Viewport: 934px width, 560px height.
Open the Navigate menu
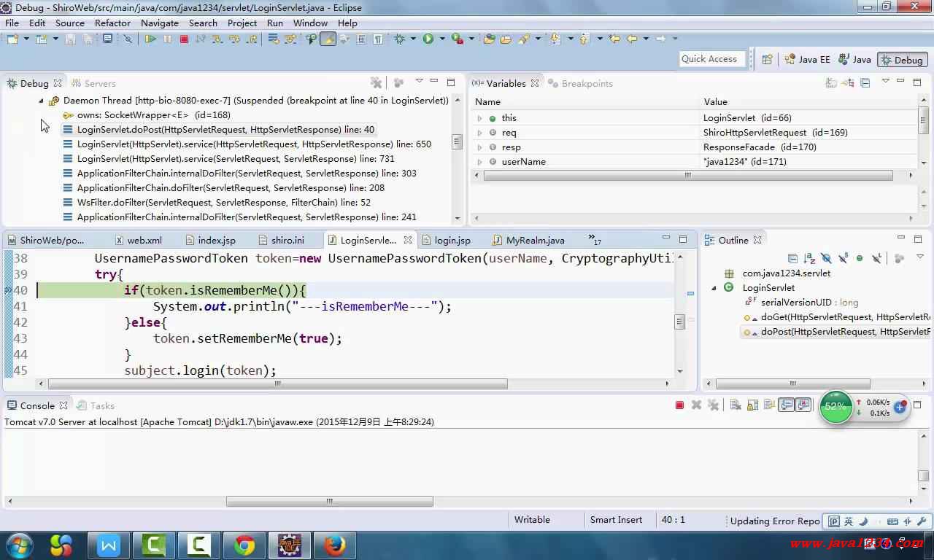click(x=160, y=23)
